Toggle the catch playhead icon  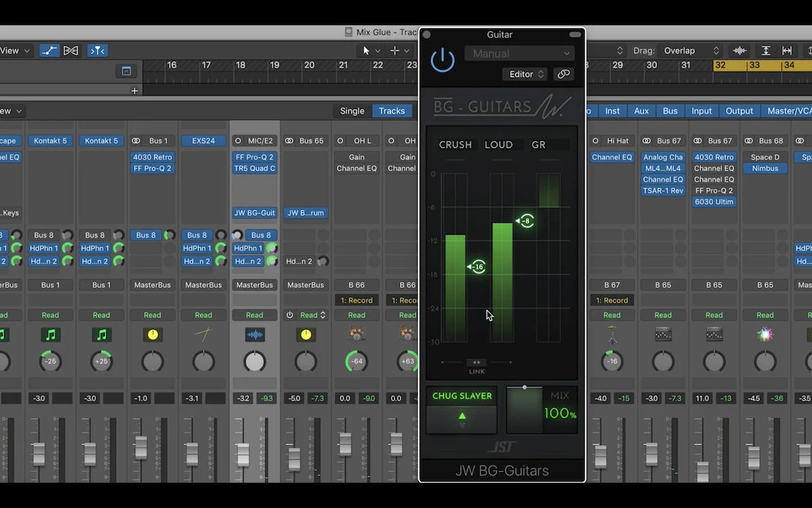coord(97,51)
